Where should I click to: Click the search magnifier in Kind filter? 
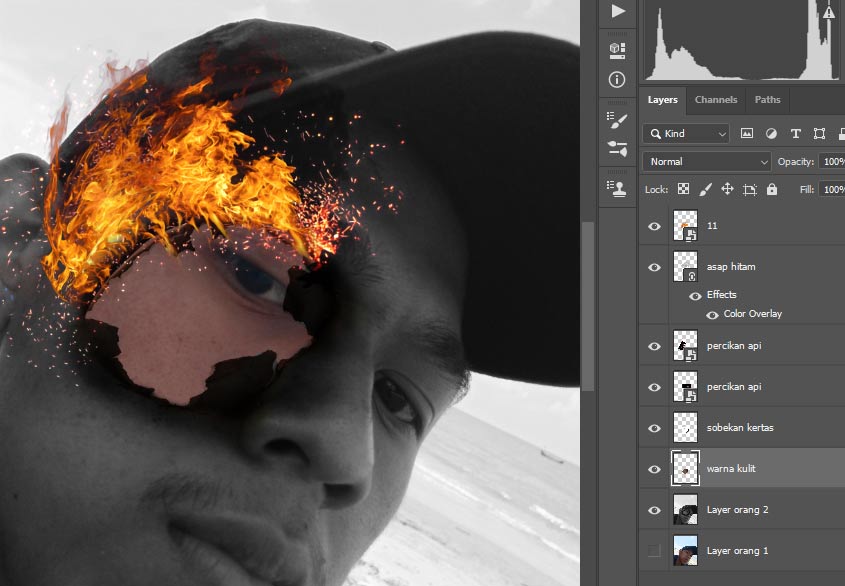click(x=655, y=134)
